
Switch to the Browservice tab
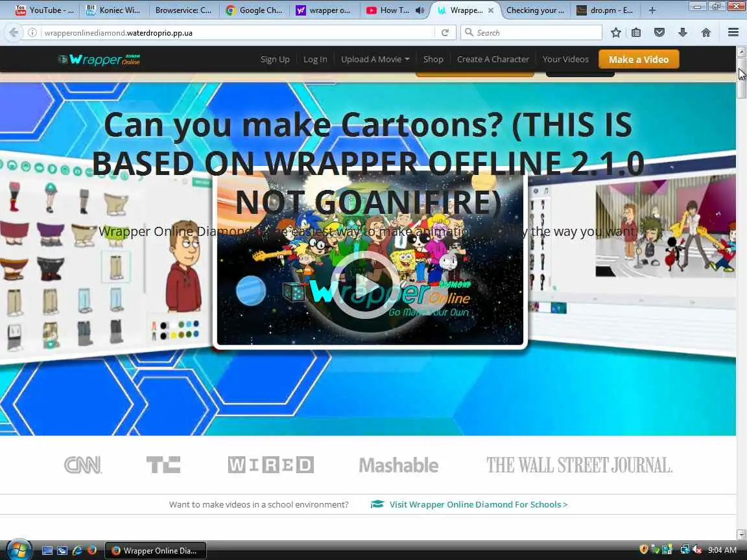pyautogui.click(x=183, y=10)
